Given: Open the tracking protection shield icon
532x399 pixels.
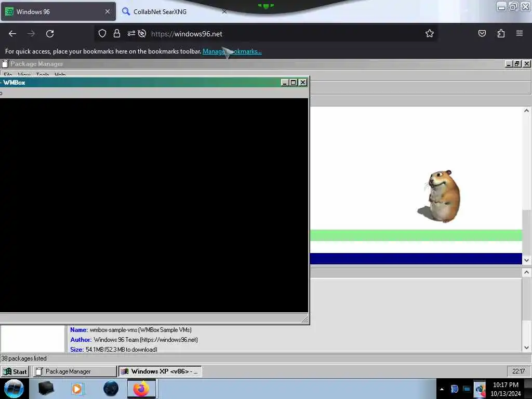Looking at the screenshot, I should pyautogui.click(x=102, y=33).
